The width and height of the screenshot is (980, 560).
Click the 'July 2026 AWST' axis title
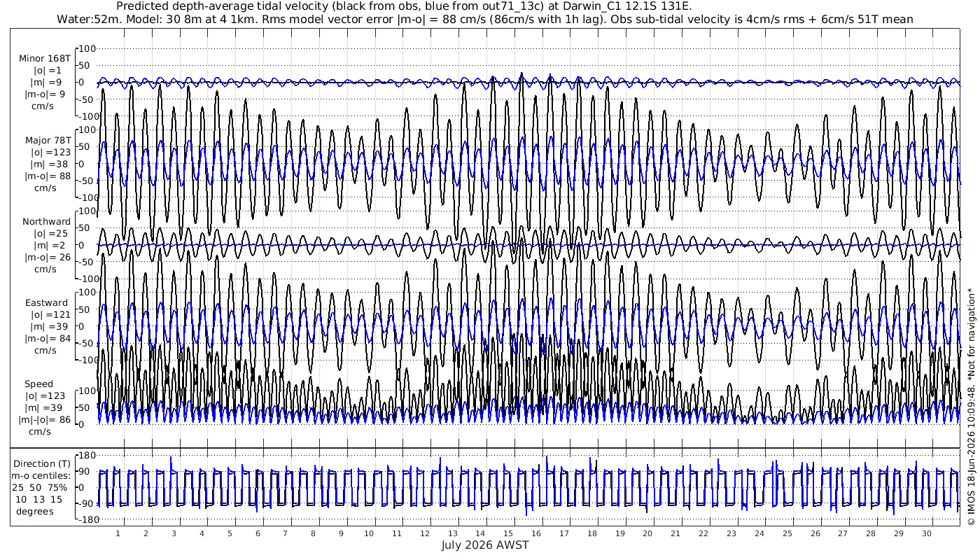click(x=485, y=545)
